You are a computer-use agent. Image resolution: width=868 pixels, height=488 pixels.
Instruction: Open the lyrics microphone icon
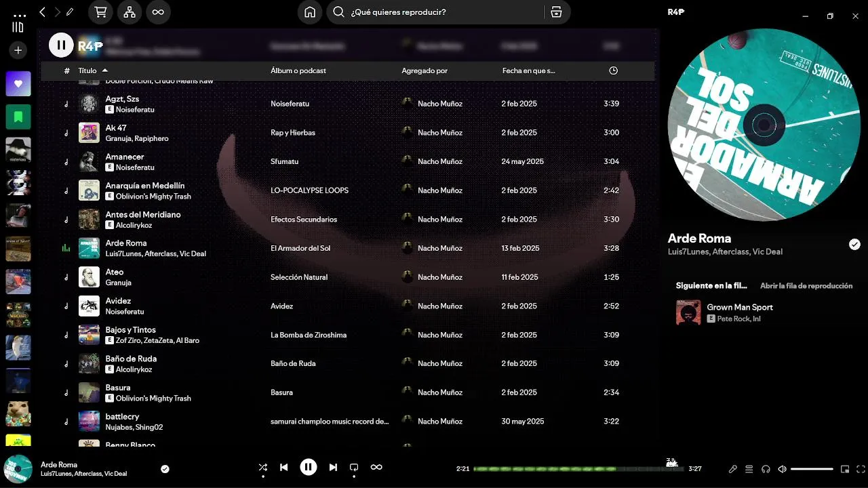coord(732,469)
